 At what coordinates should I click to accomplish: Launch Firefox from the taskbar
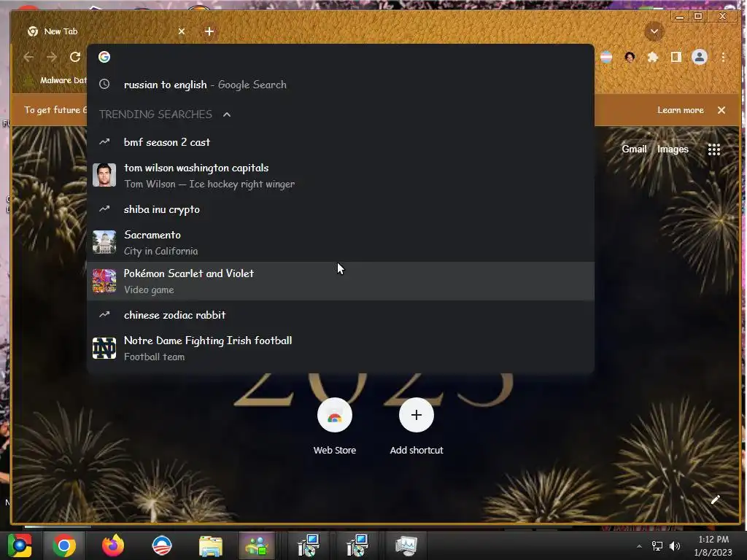(113, 545)
